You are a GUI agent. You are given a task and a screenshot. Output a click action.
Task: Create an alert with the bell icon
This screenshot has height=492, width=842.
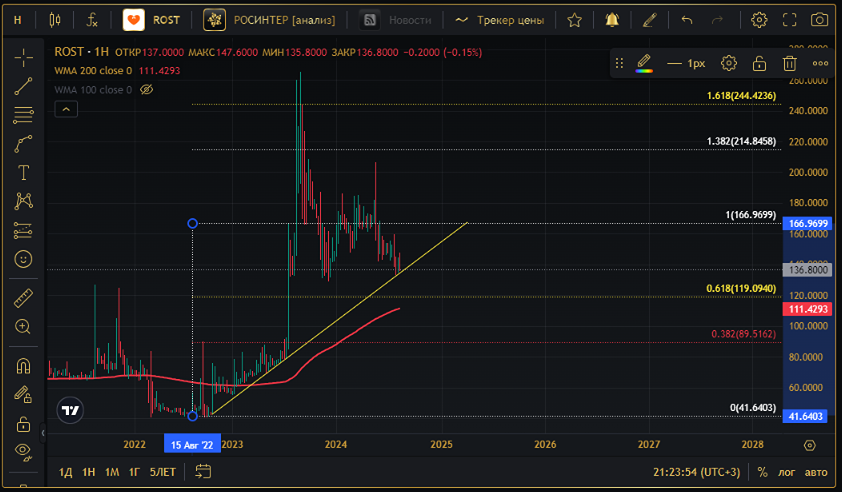[x=612, y=20]
